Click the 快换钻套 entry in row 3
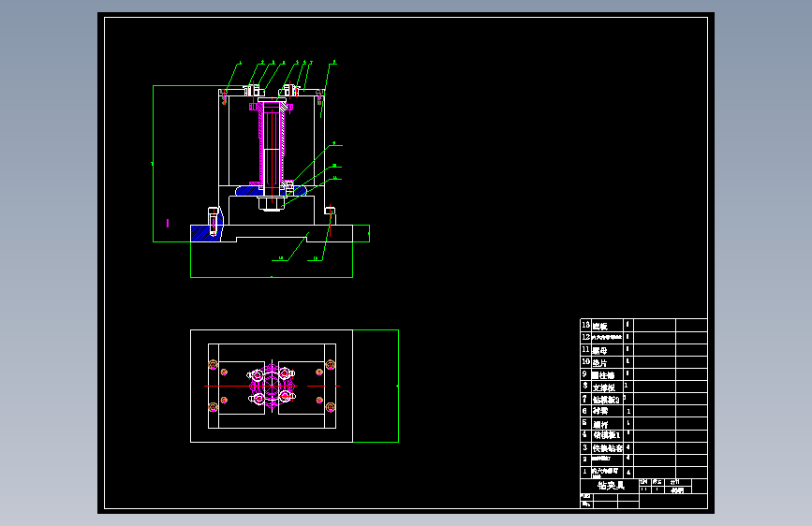 [x=608, y=448]
